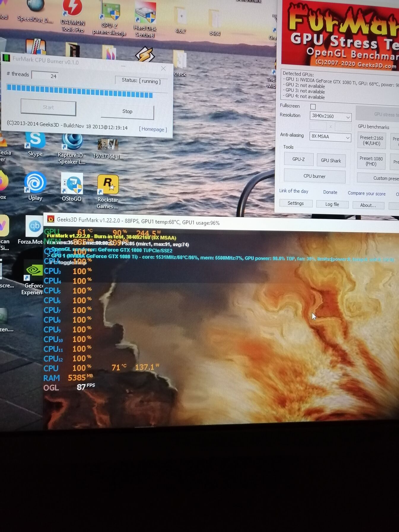The height and width of the screenshot is (532, 399).
Task: Open FurMark Settings
Action: pyautogui.click(x=295, y=203)
